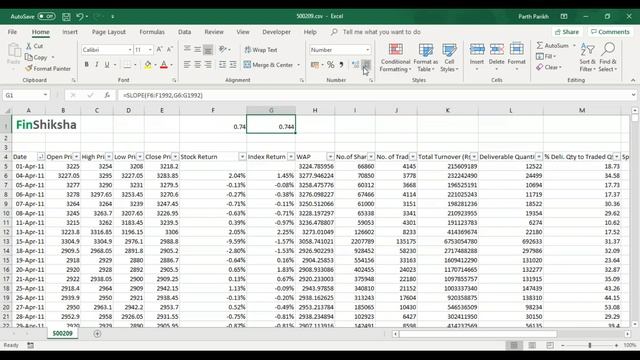Add a new sheet with plus icon

(97, 334)
